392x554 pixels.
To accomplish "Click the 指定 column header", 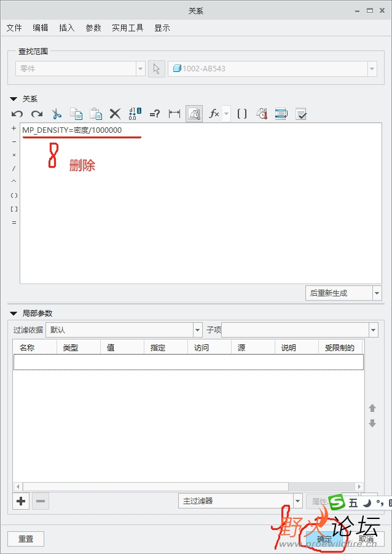I will pos(166,347).
